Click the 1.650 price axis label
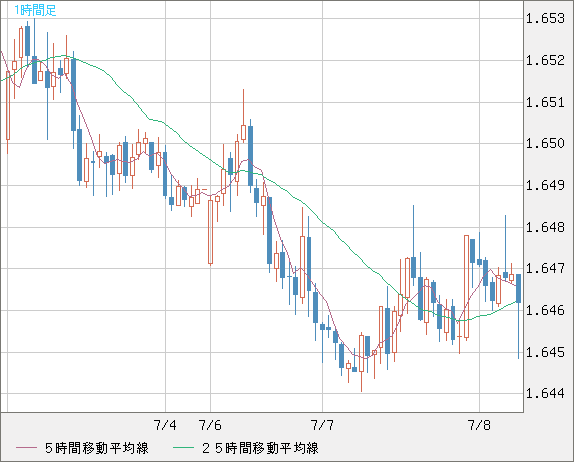574x462 pixels. point(545,144)
